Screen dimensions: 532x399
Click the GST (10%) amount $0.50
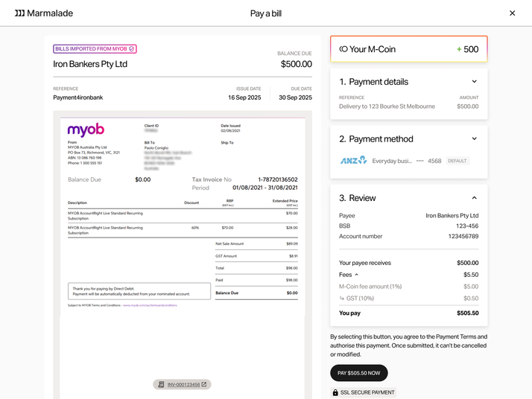(471, 299)
